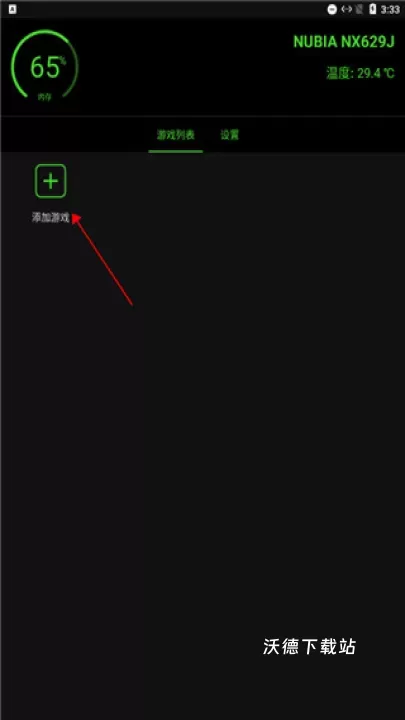Click the do-not-disturb status bar icon
The width and height of the screenshot is (405, 720).
pyautogui.click(x=332, y=9)
